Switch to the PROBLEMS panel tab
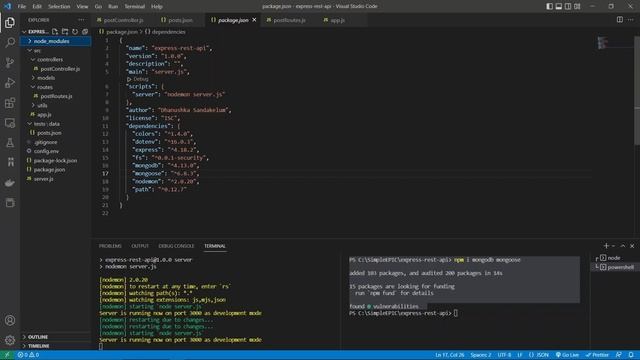 point(110,246)
